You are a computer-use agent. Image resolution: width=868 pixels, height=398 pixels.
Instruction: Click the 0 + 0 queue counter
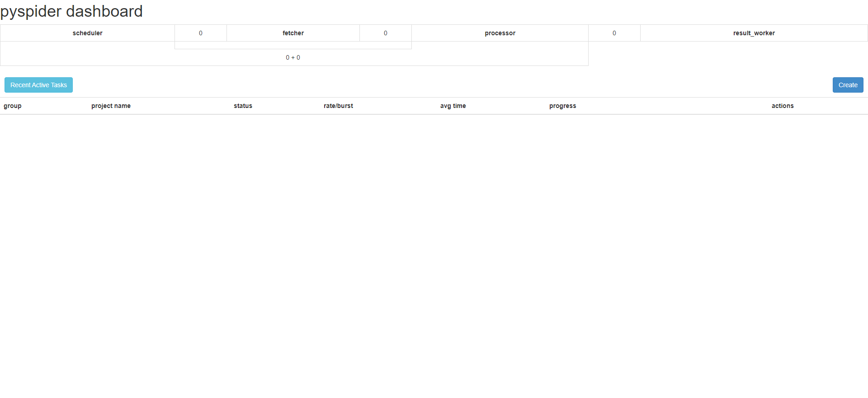293,57
